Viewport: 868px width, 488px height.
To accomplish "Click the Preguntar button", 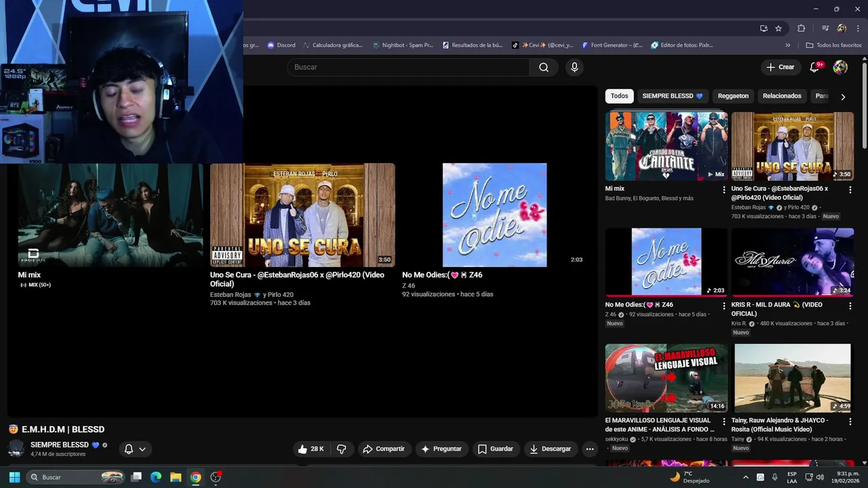I will point(441,449).
